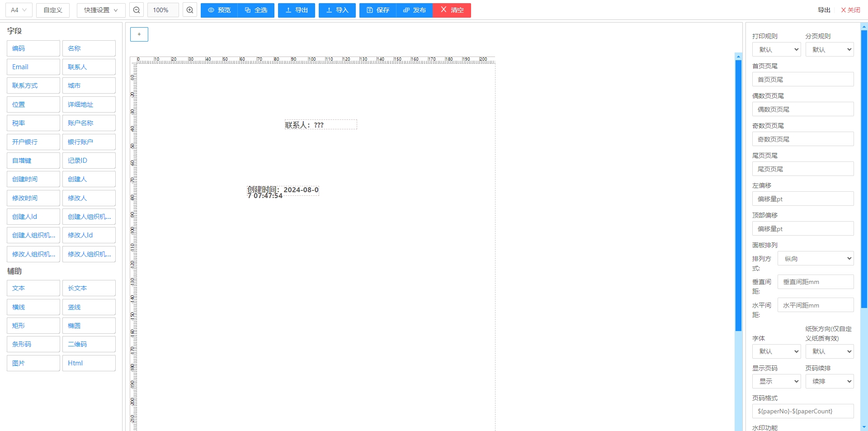Select the 矩形 rectangle helper
Viewport: 868px width, 431px height.
click(x=33, y=326)
